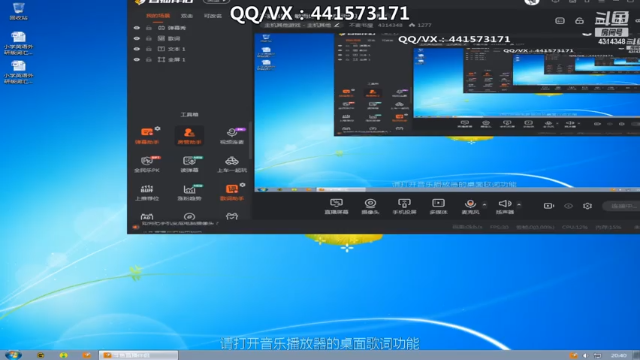Screen dimensions: 640x360
Task: Hide the 文本 1 source layer
Action: [137, 49]
